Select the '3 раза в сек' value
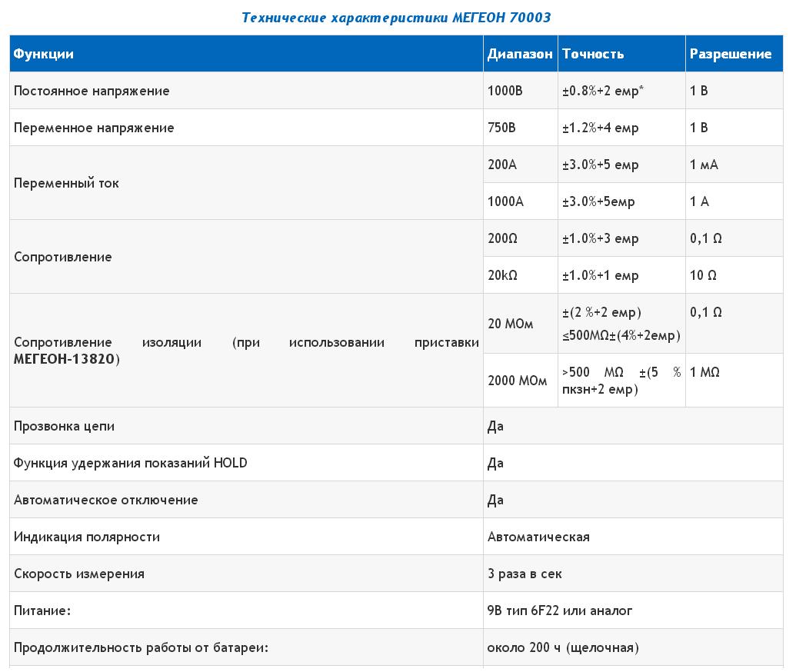The width and height of the screenshot is (796, 672). tap(525, 574)
